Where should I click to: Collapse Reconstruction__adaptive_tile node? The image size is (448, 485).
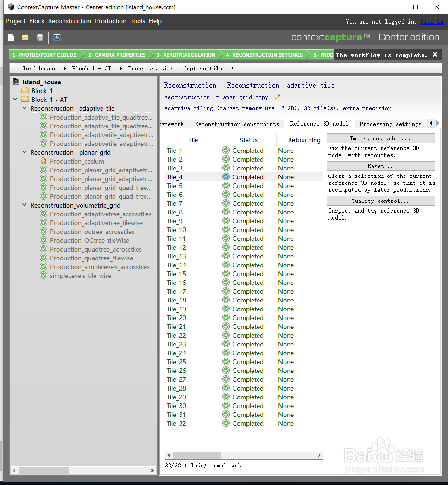click(25, 108)
